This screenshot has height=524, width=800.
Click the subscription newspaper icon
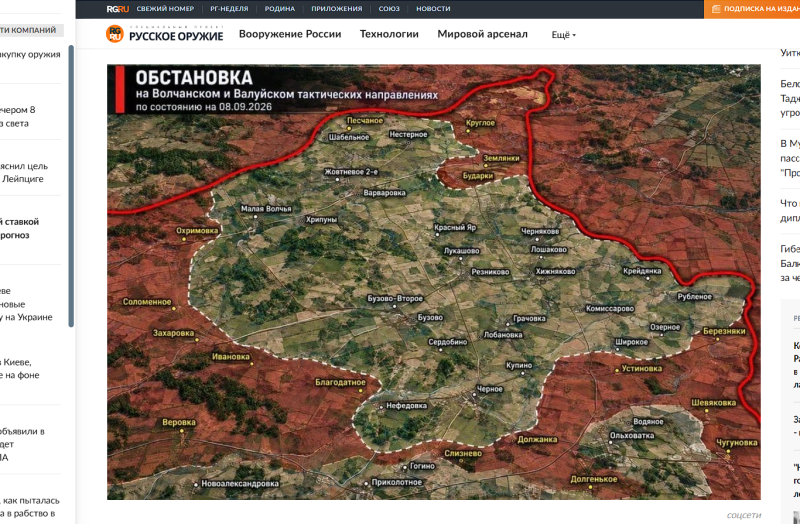716,9
